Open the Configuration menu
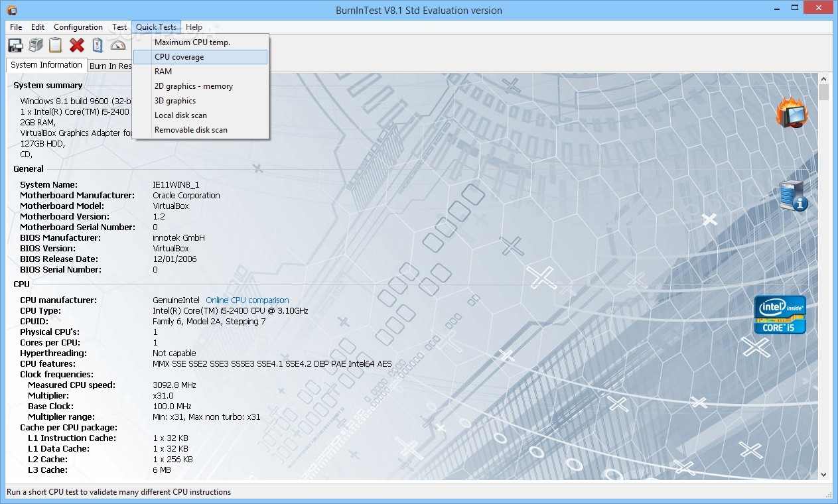Screen dimensions: 838x504 (78, 27)
